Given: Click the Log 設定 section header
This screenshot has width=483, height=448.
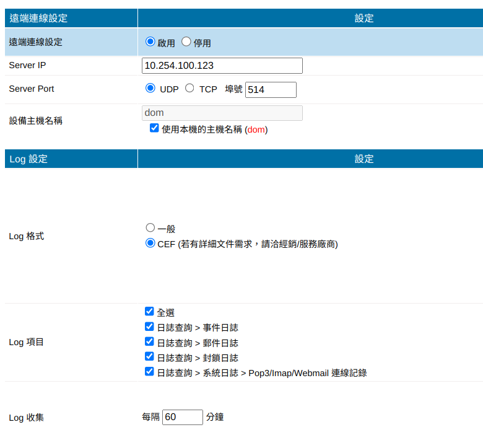Looking at the screenshot, I should [x=28, y=159].
